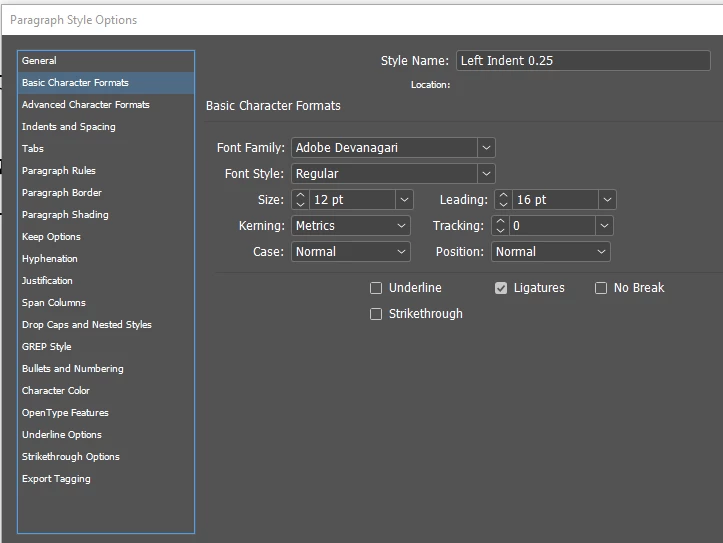
Task: Expand the Font Family dropdown arrow
Action: (x=486, y=148)
